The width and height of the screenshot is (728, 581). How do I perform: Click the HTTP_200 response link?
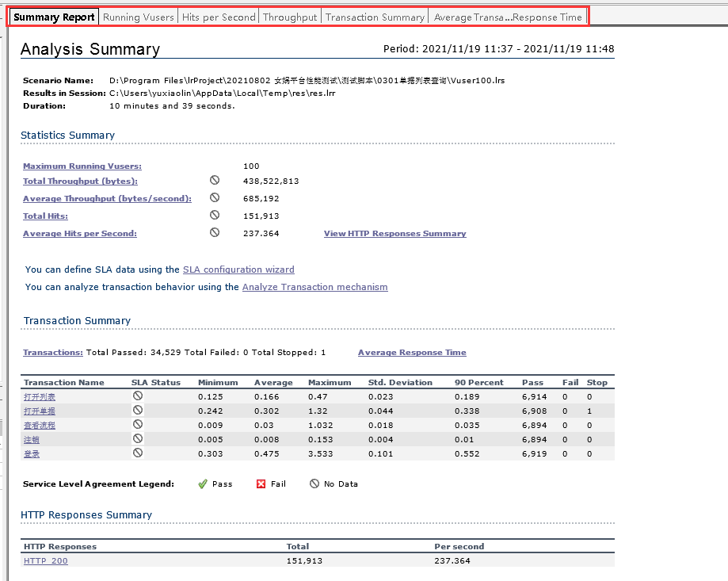click(x=46, y=561)
